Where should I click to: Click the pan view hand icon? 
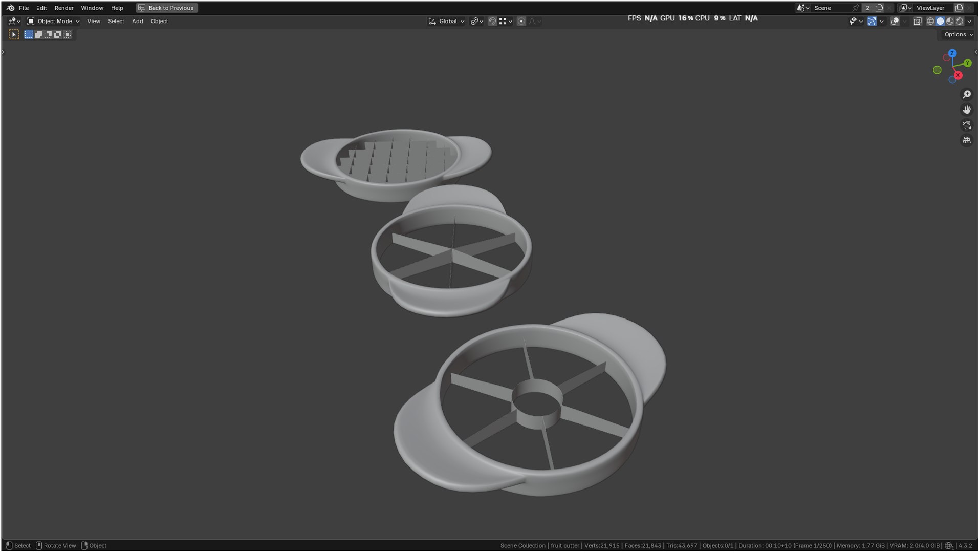966,110
